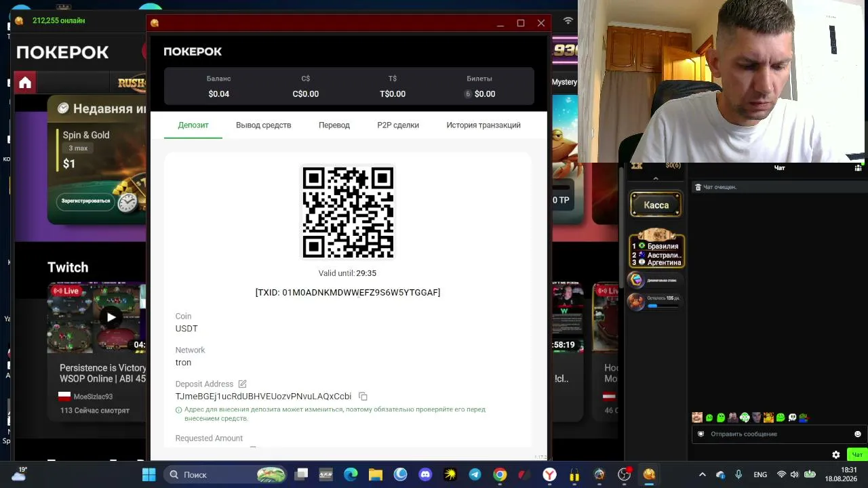Open volume control in system tray
Viewport: 868px width, 488px height.
(x=794, y=474)
